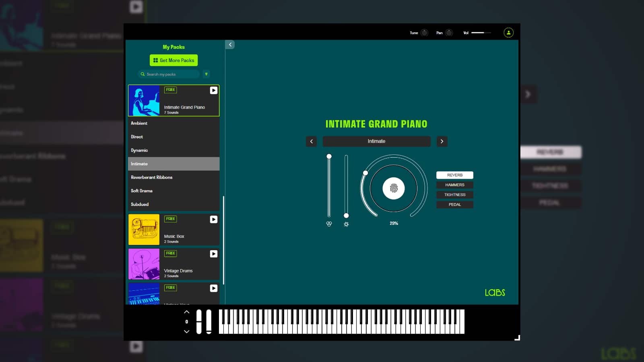Click the Tune knob in the top bar
Screen dimensions: 644x362
pos(424,33)
